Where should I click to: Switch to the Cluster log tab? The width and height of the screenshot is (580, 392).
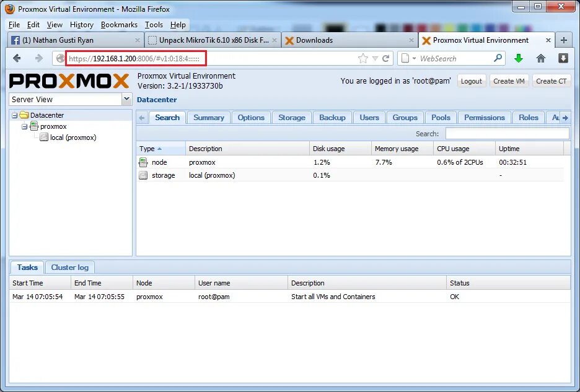tap(70, 268)
